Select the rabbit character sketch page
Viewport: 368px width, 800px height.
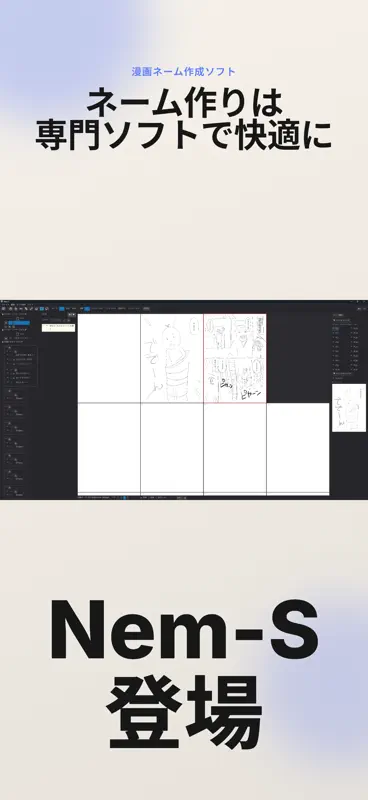[x=172, y=358]
